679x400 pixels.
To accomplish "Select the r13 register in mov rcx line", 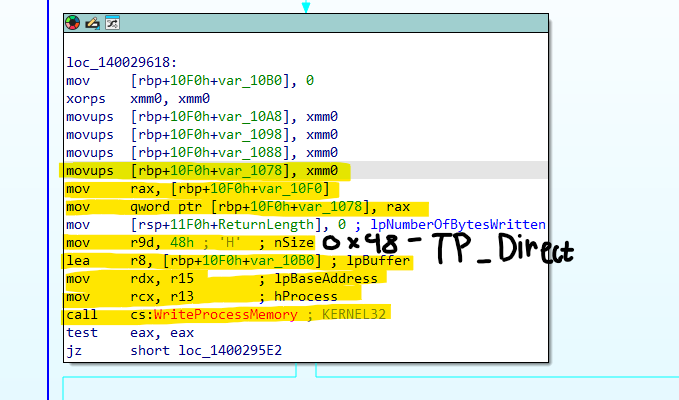I will click(x=182, y=297).
